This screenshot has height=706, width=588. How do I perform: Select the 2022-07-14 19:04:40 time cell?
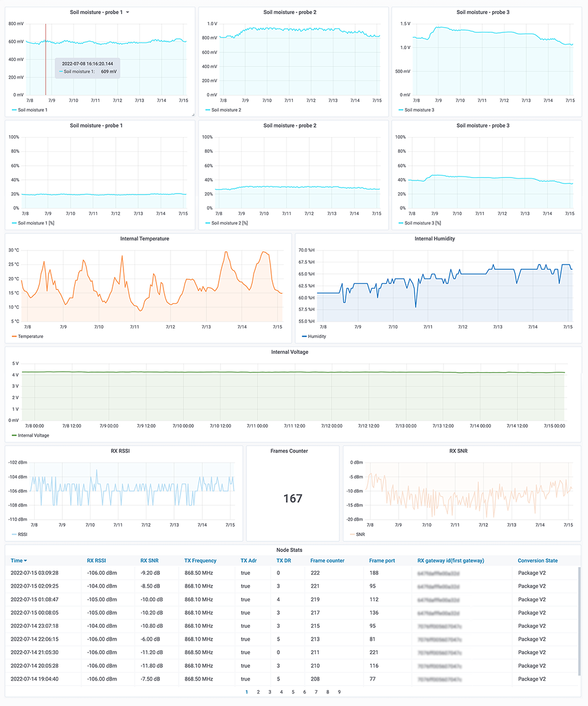[x=43, y=679]
